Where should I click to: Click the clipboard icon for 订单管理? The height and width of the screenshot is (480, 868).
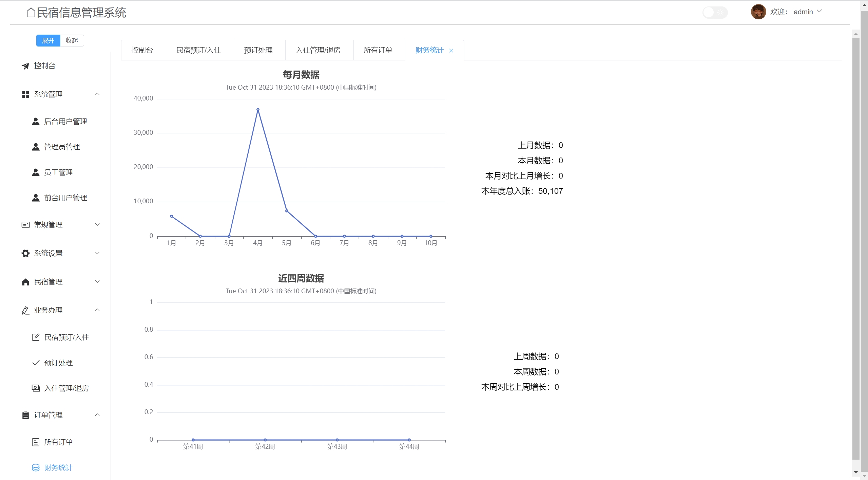[x=25, y=415]
